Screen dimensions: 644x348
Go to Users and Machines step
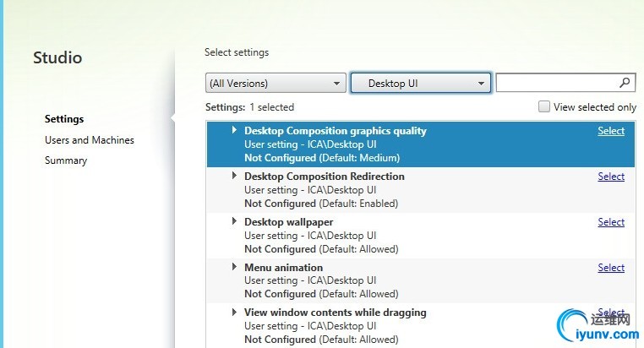pyautogui.click(x=90, y=140)
